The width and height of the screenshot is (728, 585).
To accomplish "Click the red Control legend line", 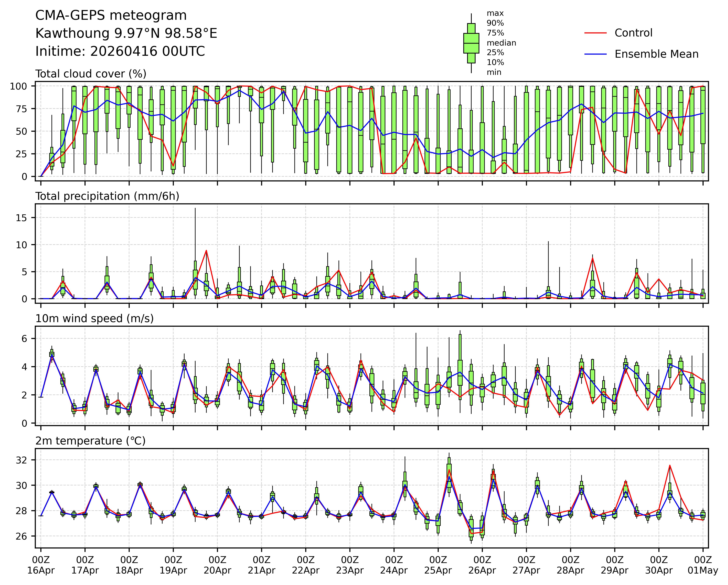I will [x=596, y=33].
